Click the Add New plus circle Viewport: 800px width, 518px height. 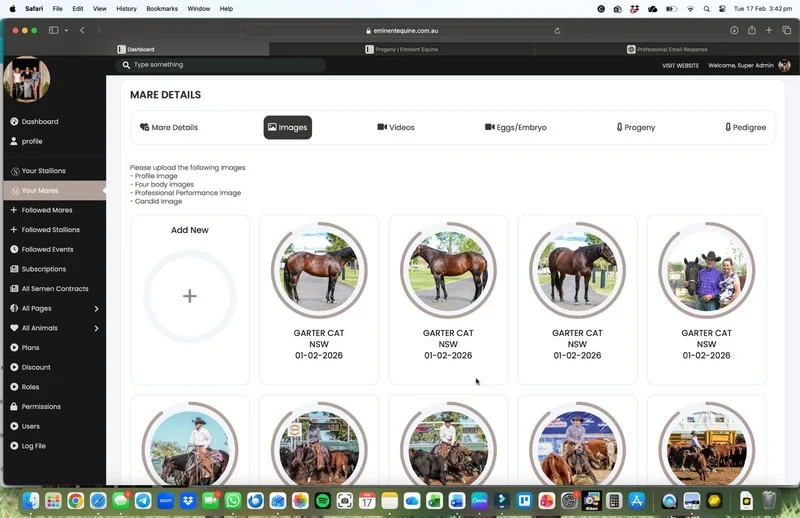click(x=190, y=296)
